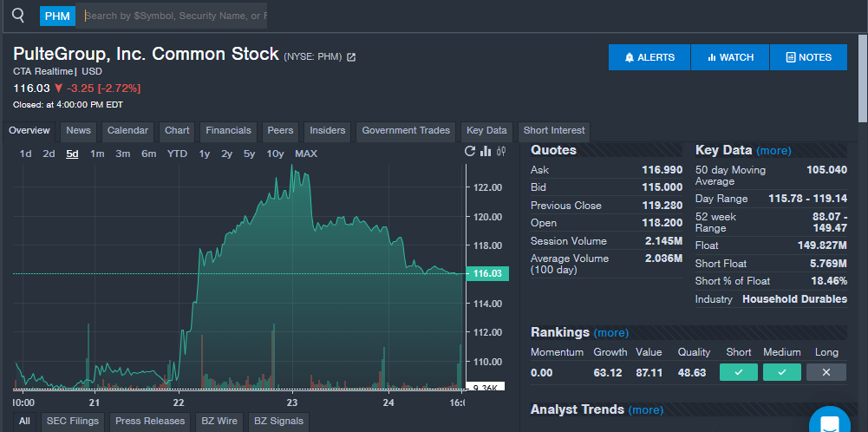Click the PulteGroup, Inc. Common Stock title
The height and width of the screenshot is (432, 868).
coord(147,54)
